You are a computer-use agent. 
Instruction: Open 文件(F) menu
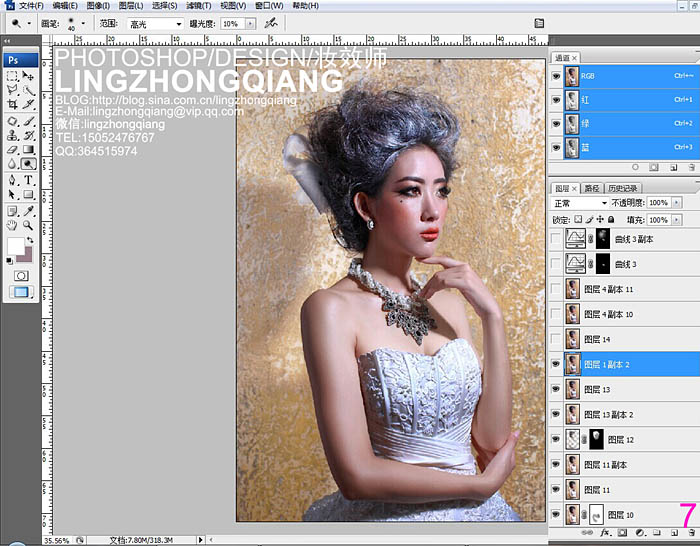(31, 6)
